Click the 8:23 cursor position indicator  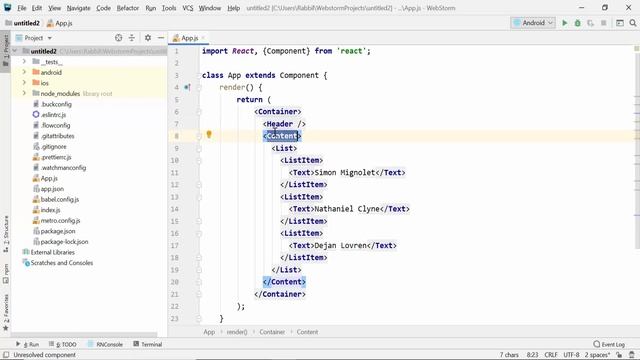click(532, 355)
